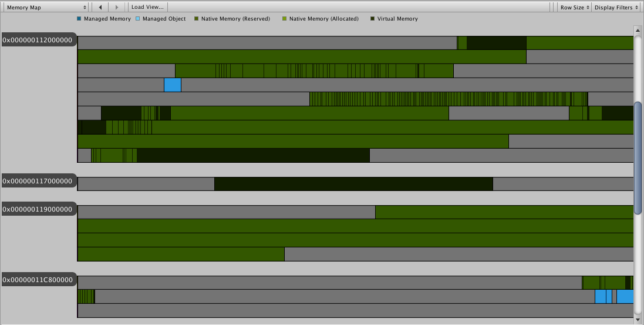Click the vertical scrollbar thumb
This screenshot has width=644, height=325.
(638, 159)
